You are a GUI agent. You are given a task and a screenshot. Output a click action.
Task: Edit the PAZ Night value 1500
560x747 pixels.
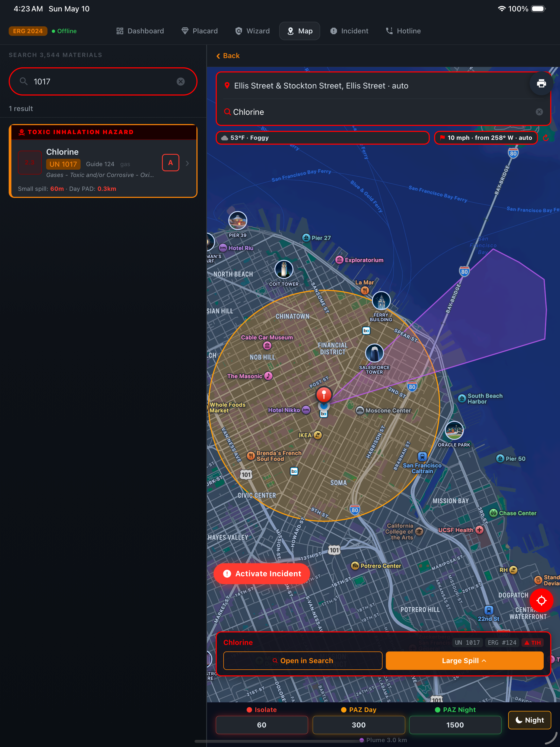pos(455,725)
